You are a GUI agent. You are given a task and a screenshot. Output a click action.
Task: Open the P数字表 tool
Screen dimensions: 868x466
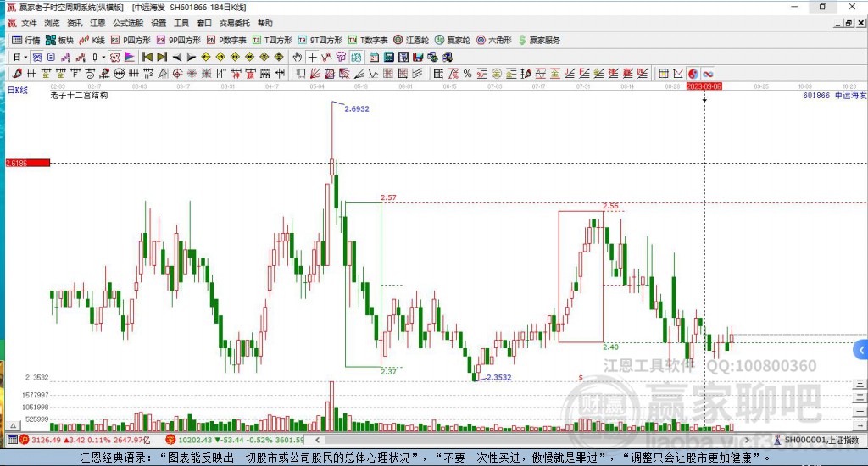[x=226, y=40]
